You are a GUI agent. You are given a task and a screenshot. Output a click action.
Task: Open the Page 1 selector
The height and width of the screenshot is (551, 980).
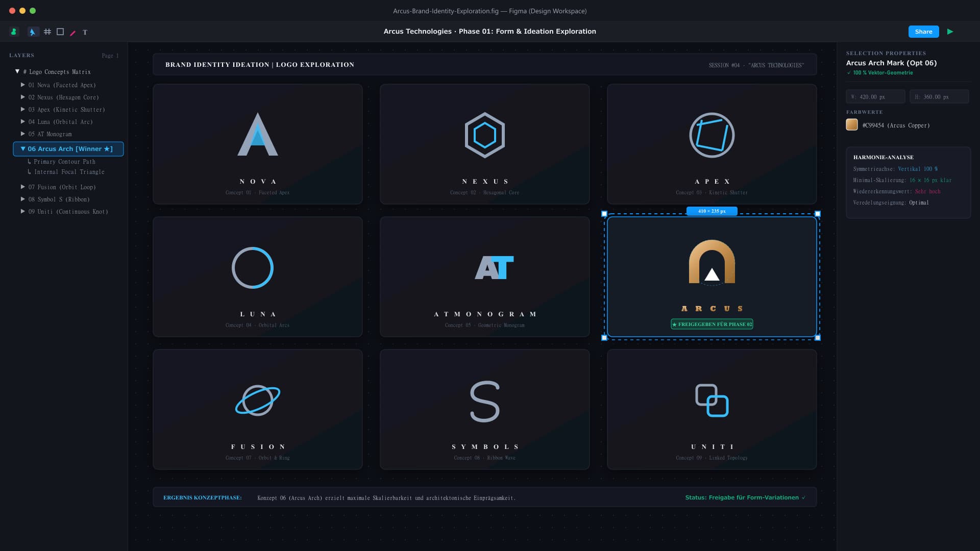coord(110,56)
